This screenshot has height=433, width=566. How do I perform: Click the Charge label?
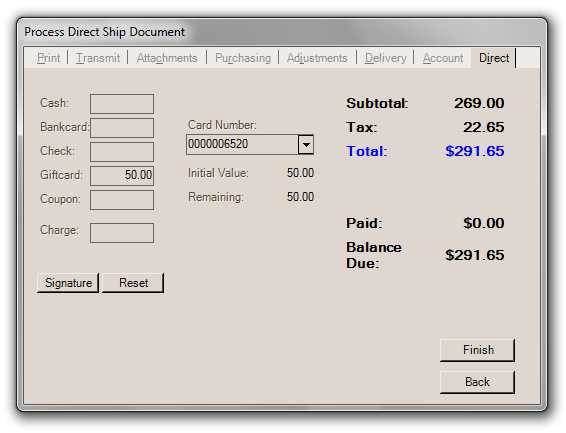[x=59, y=230]
